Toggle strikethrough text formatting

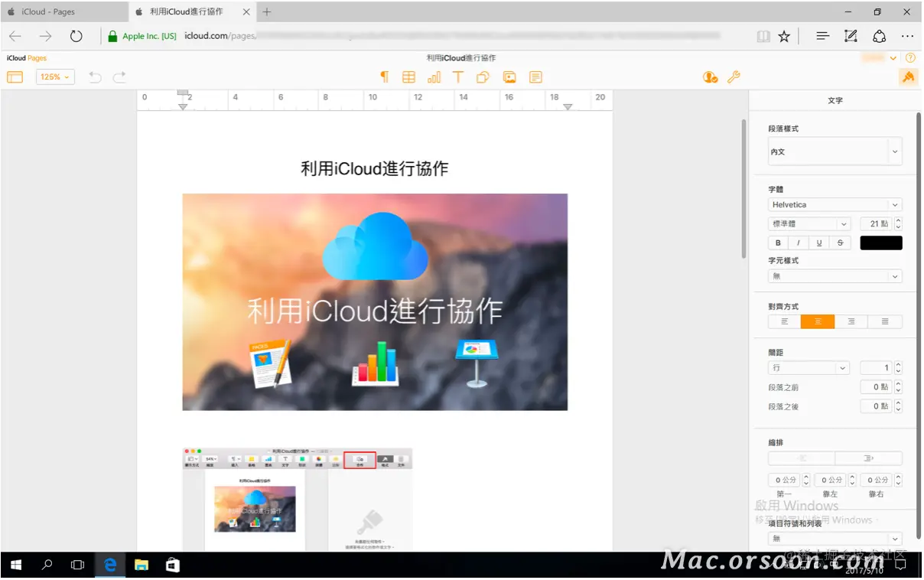(841, 243)
